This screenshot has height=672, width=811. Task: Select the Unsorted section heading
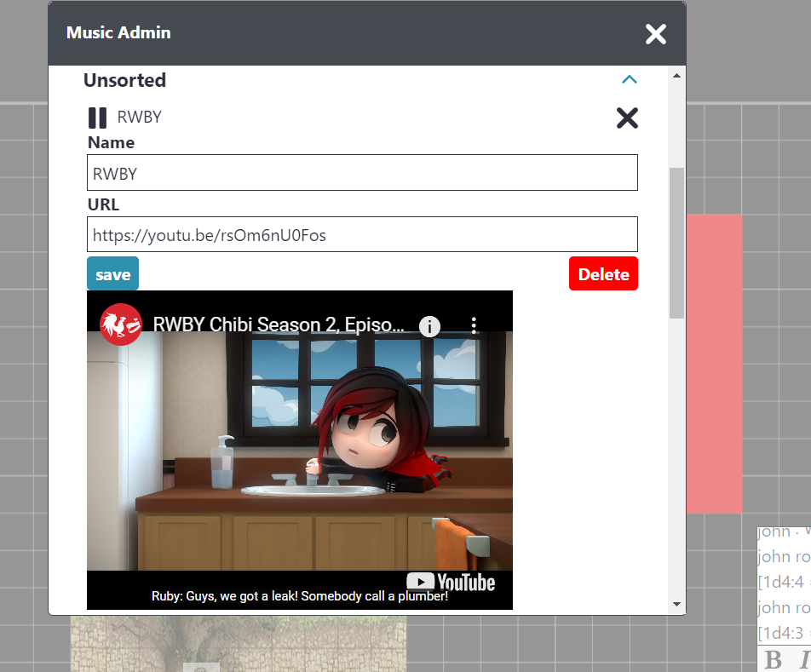coord(124,80)
